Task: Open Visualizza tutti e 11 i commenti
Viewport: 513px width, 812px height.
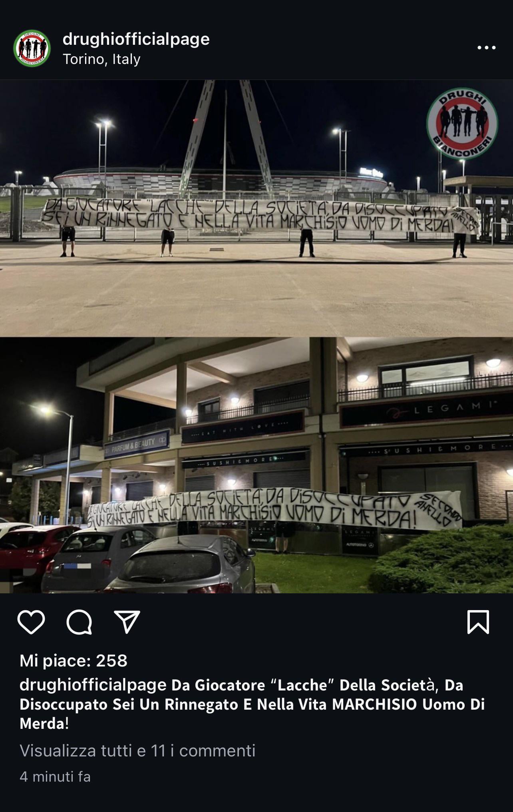Action: (x=137, y=751)
